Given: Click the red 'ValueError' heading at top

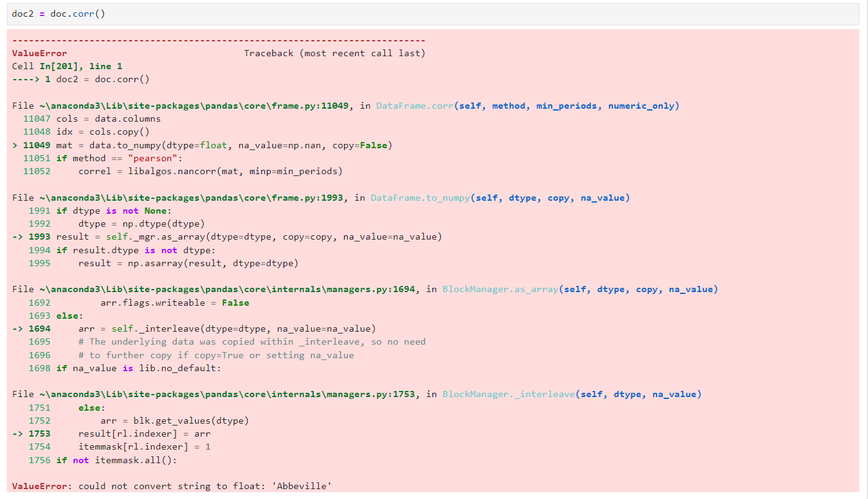Looking at the screenshot, I should [40, 53].
